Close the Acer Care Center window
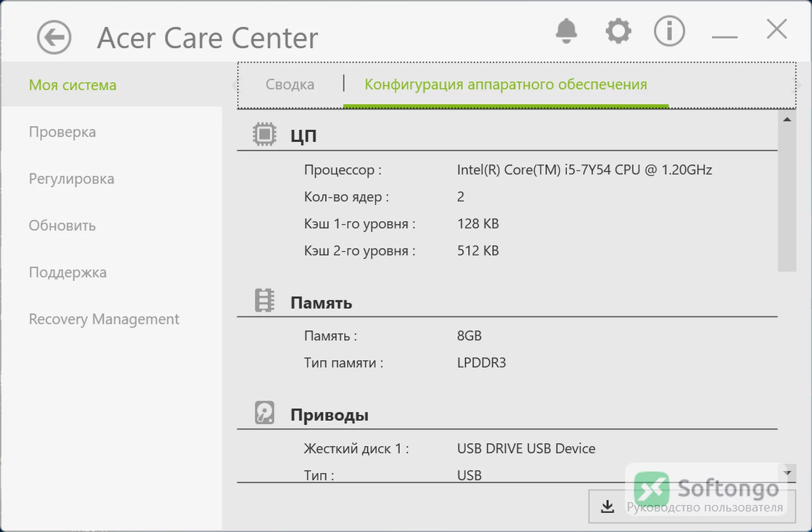The width and height of the screenshot is (812, 532). coord(777,29)
